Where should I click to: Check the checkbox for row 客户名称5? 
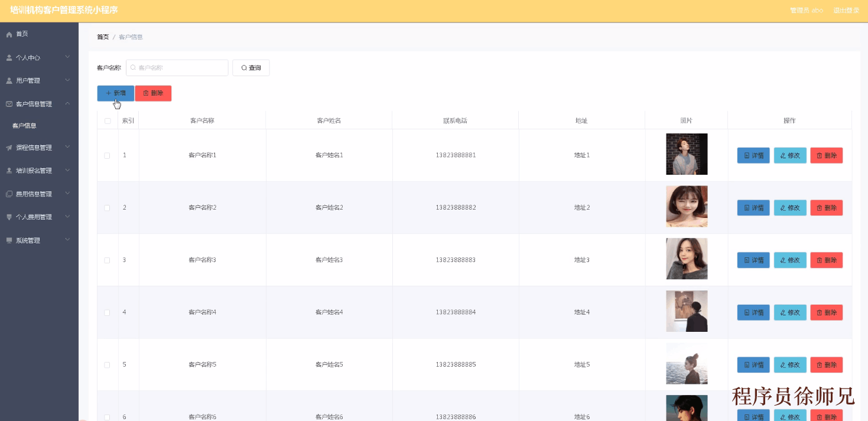click(x=107, y=365)
